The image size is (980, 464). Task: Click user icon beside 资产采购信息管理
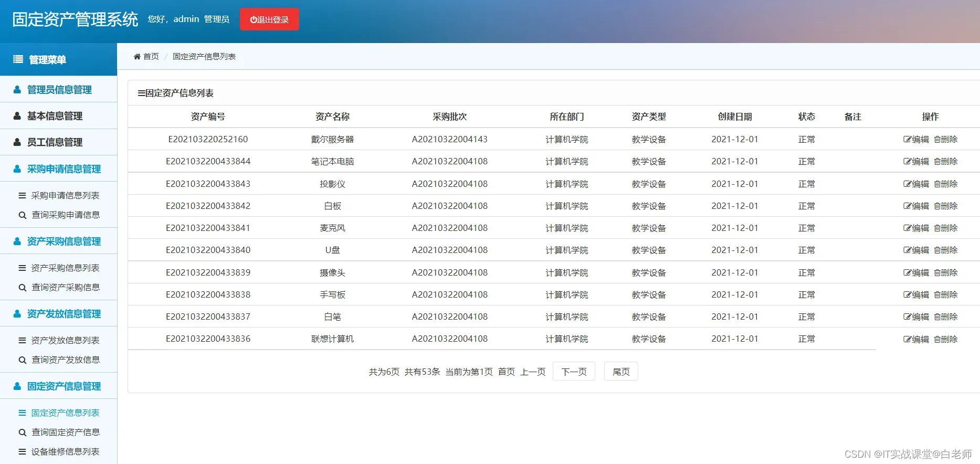click(x=17, y=241)
